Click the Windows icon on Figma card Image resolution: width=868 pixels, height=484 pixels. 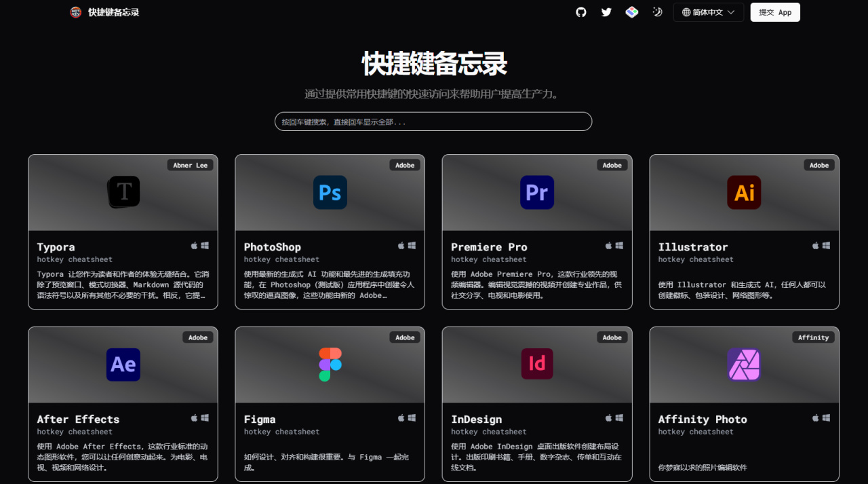[x=412, y=417]
